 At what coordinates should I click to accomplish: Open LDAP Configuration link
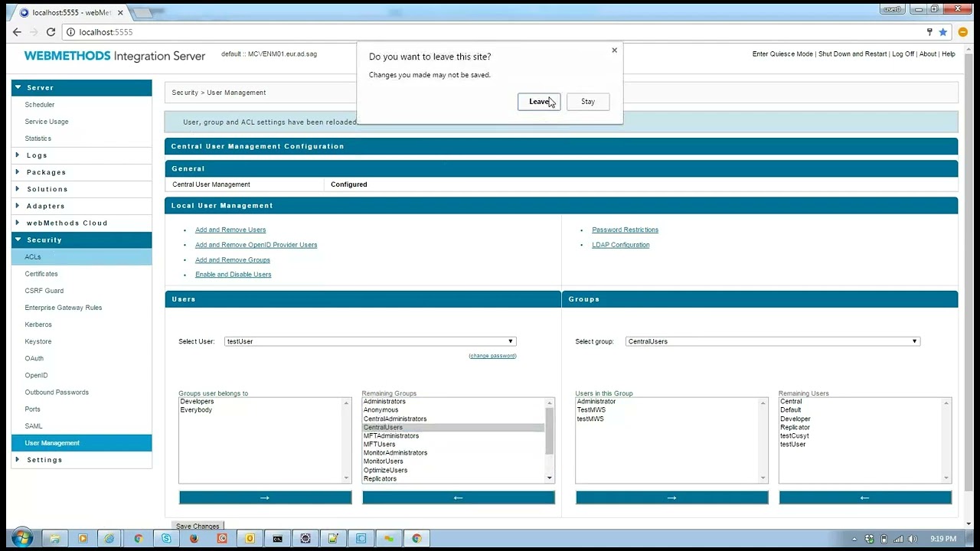click(x=621, y=245)
